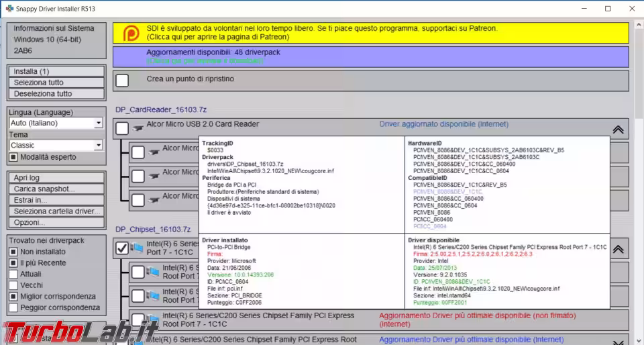
Task: Uncheck the Intel 6 Series Port 7 driver checkbox
Action: pos(122,248)
